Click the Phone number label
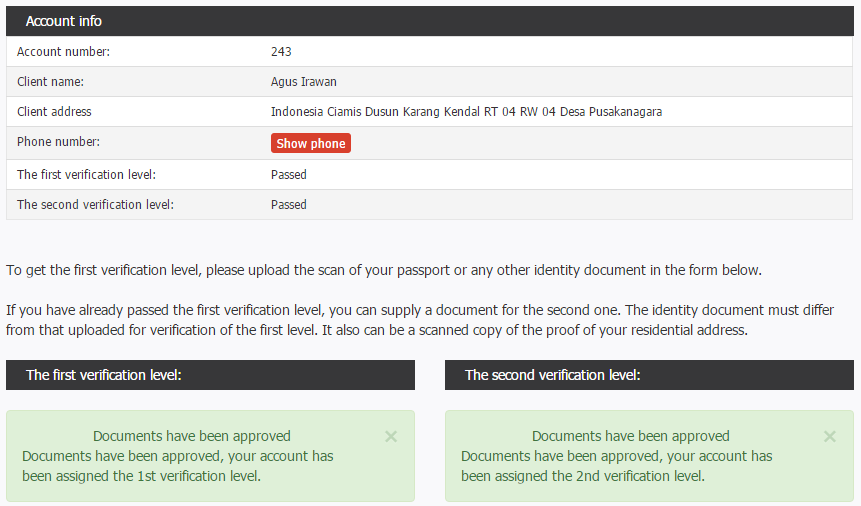This screenshot has height=506, width=861. click(58, 142)
